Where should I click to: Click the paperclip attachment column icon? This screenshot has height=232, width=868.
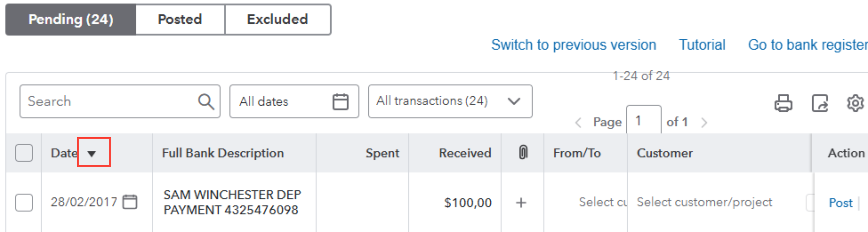(523, 152)
